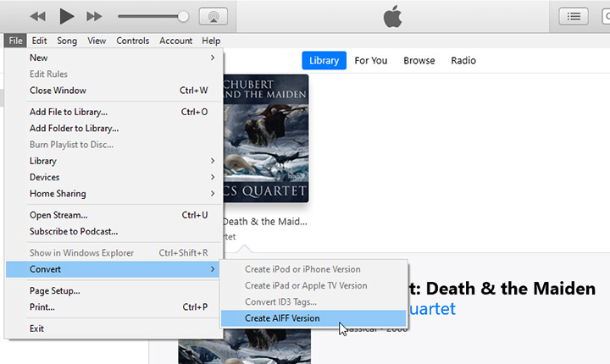Select Add Folder to Library...
The width and height of the screenshot is (610, 364).
coord(114,129)
